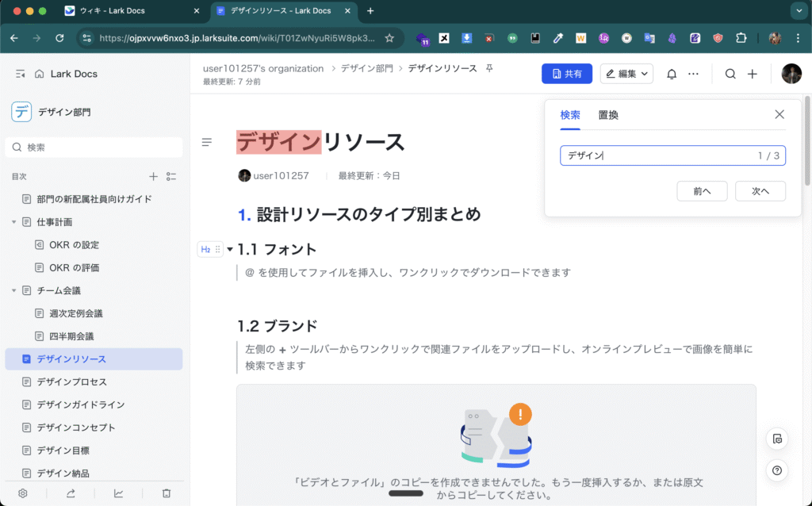Click the search magnifier icon in header
The width and height of the screenshot is (812, 506).
tap(730, 74)
